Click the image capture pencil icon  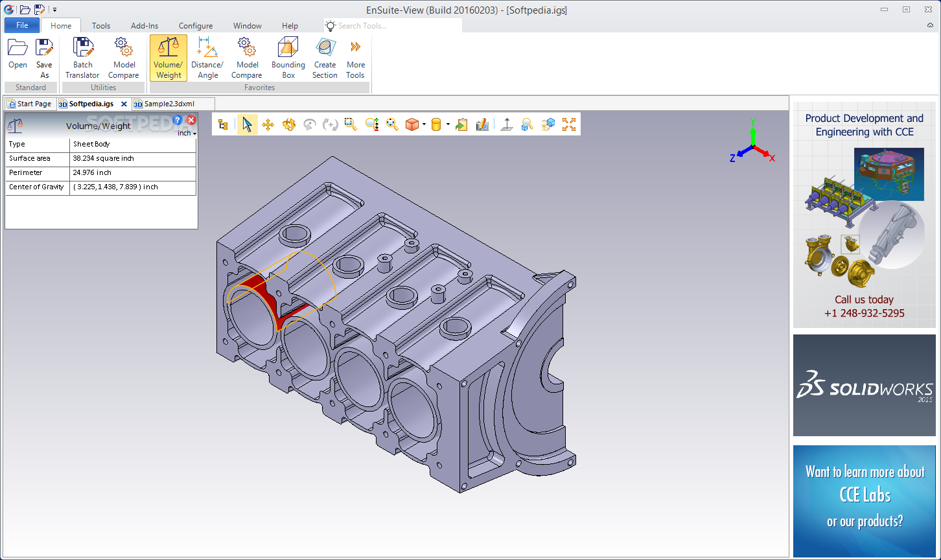(x=482, y=124)
